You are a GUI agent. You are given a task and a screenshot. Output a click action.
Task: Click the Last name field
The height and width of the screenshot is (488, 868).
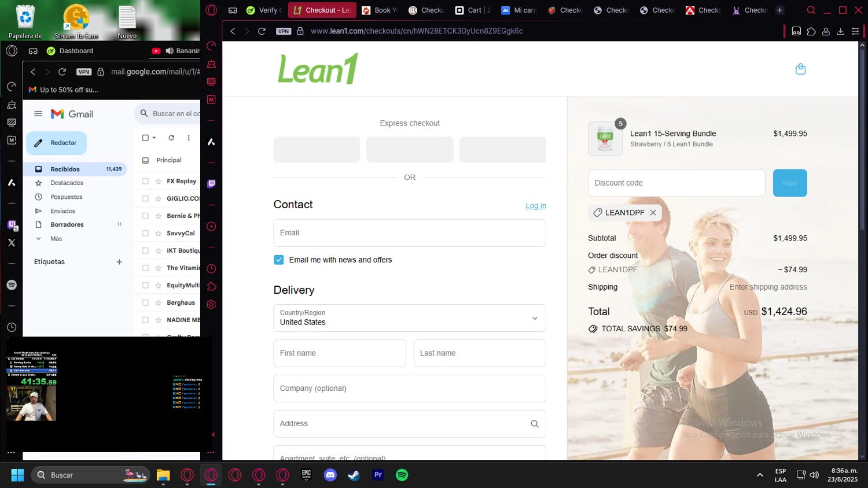click(x=480, y=353)
